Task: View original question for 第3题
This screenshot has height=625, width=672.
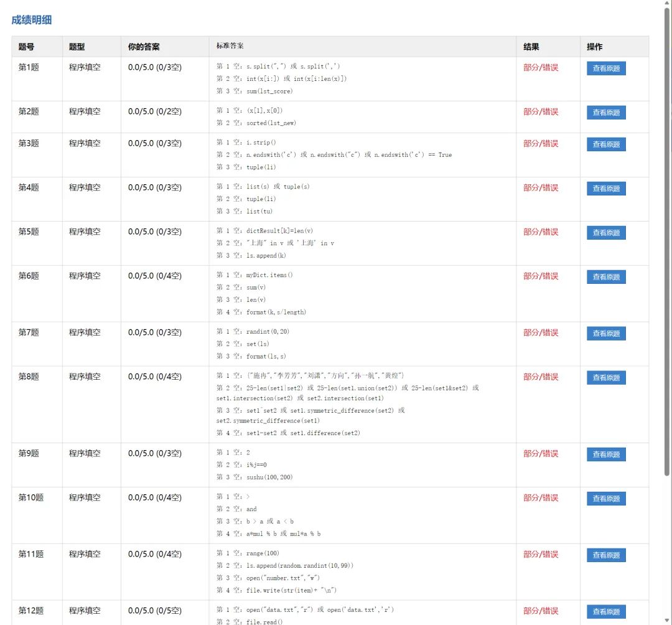Action: [x=606, y=144]
